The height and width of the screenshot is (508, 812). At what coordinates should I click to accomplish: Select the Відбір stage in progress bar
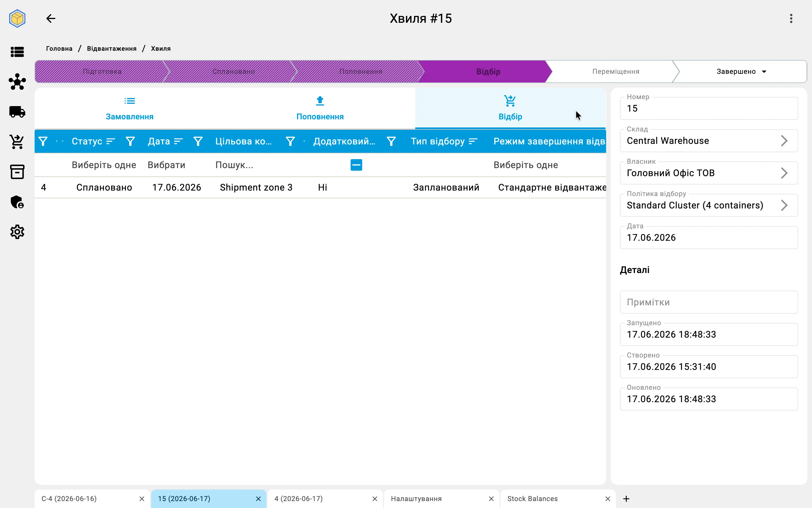coord(488,72)
